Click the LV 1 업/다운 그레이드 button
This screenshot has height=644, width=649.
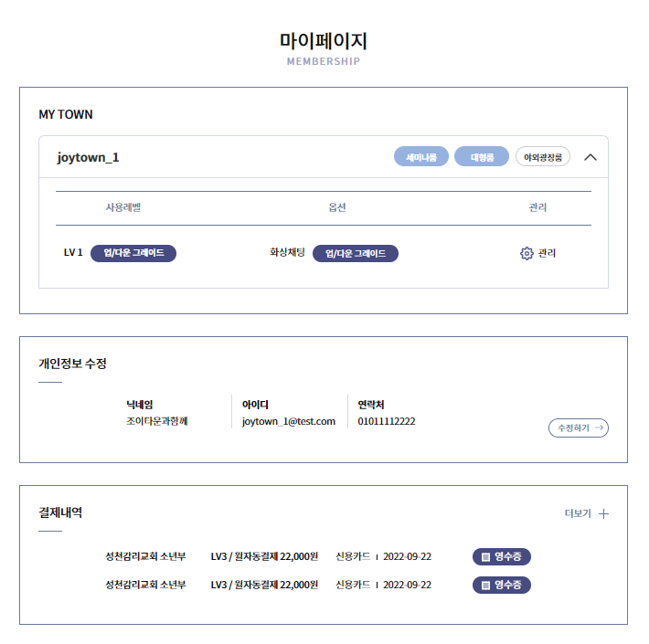133,253
